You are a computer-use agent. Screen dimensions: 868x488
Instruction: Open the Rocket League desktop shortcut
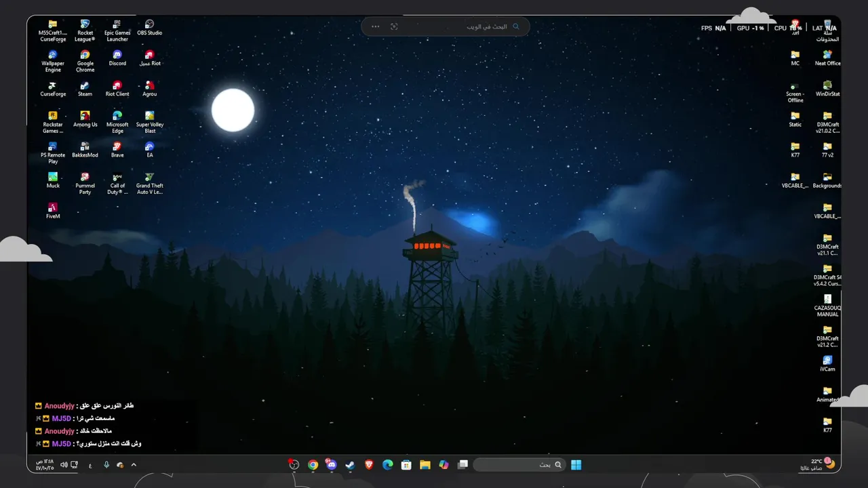point(85,31)
